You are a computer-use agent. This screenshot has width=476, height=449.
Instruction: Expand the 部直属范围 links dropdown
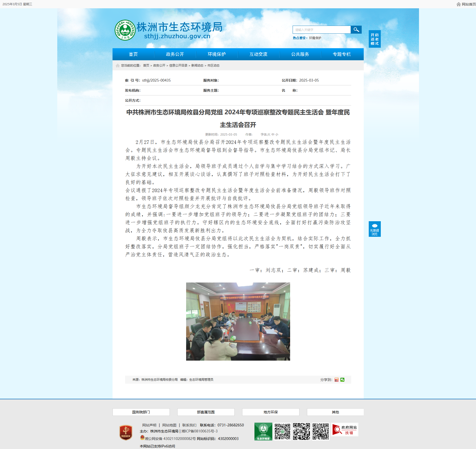tap(206, 412)
